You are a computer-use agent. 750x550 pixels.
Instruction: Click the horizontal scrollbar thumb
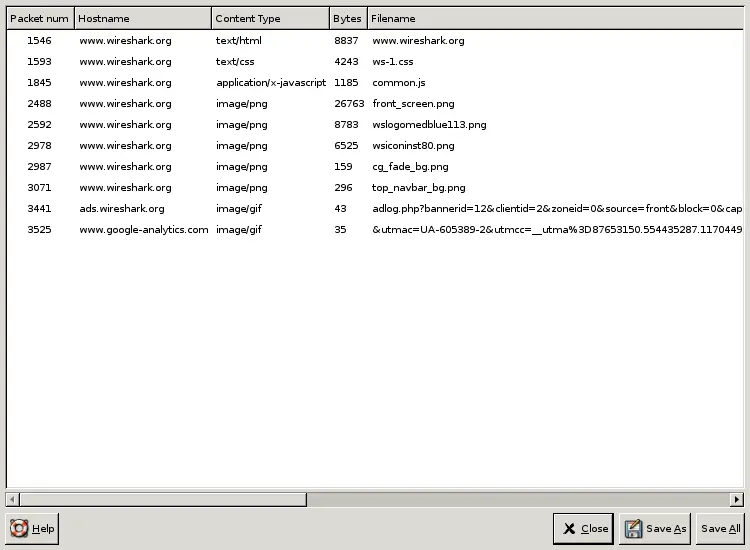click(x=163, y=499)
